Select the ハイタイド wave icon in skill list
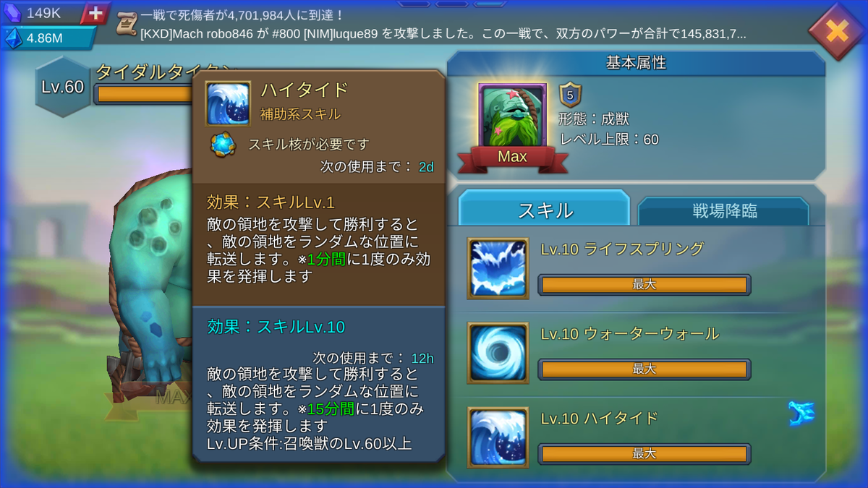This screenshot has height=488, width=868. (498, 437)
